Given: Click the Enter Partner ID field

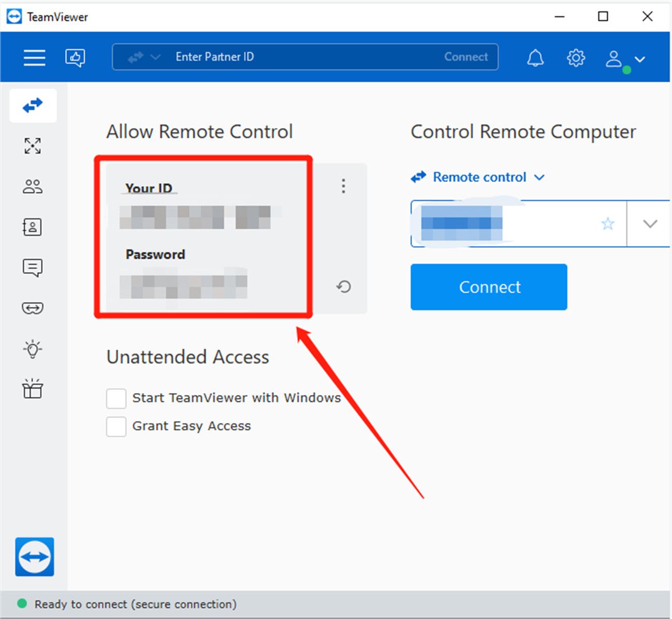Looking at the screenshot, I should 305,57.
